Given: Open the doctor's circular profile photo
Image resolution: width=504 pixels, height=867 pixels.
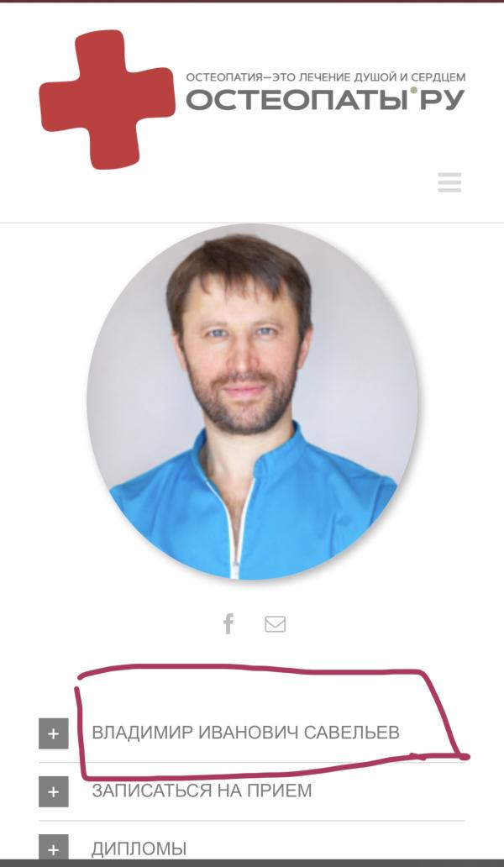Looking at the screenshot, I should pos(253,402).
